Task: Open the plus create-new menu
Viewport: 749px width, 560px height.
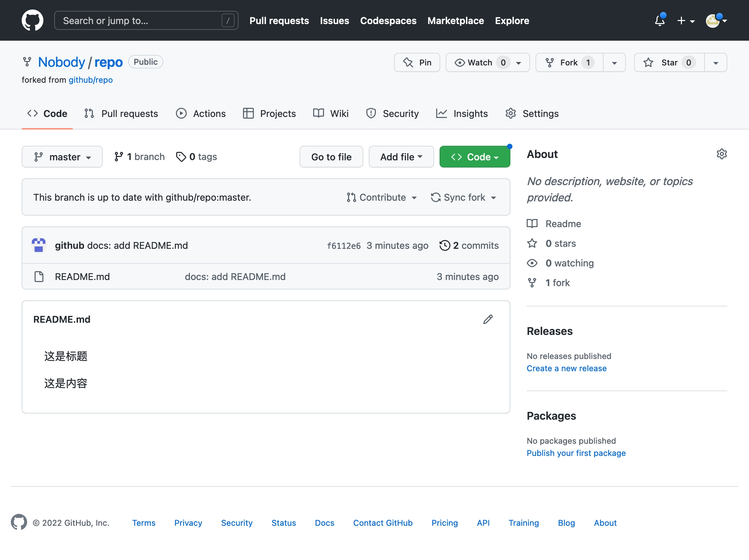Action: click(x=686, y=21)
